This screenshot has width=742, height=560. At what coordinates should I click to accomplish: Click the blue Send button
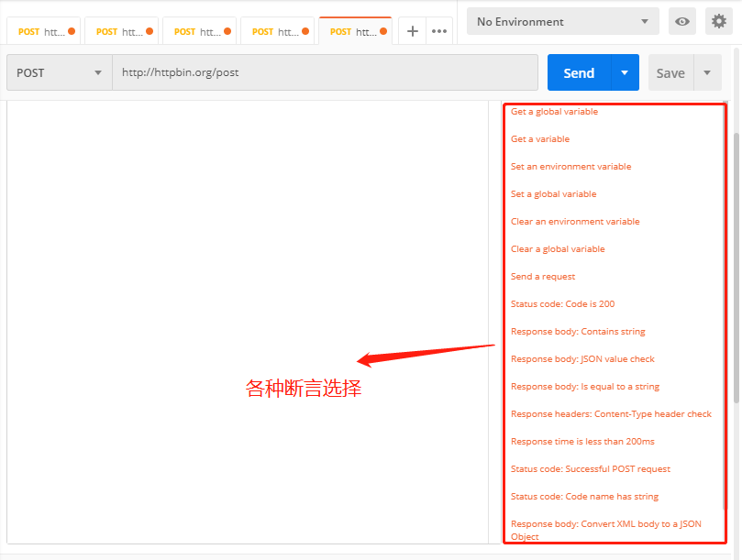(579, 72)
